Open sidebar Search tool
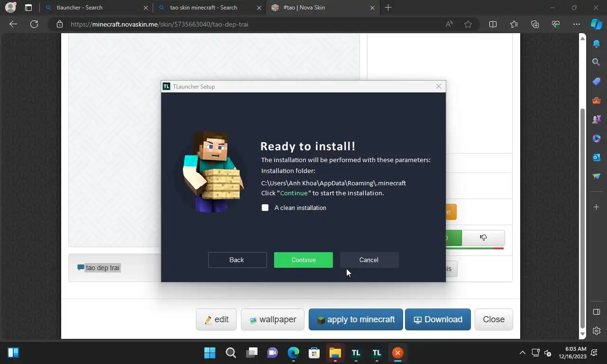Image resolution: width=607 pixels, height=364 pixels. tap(597, 62)
